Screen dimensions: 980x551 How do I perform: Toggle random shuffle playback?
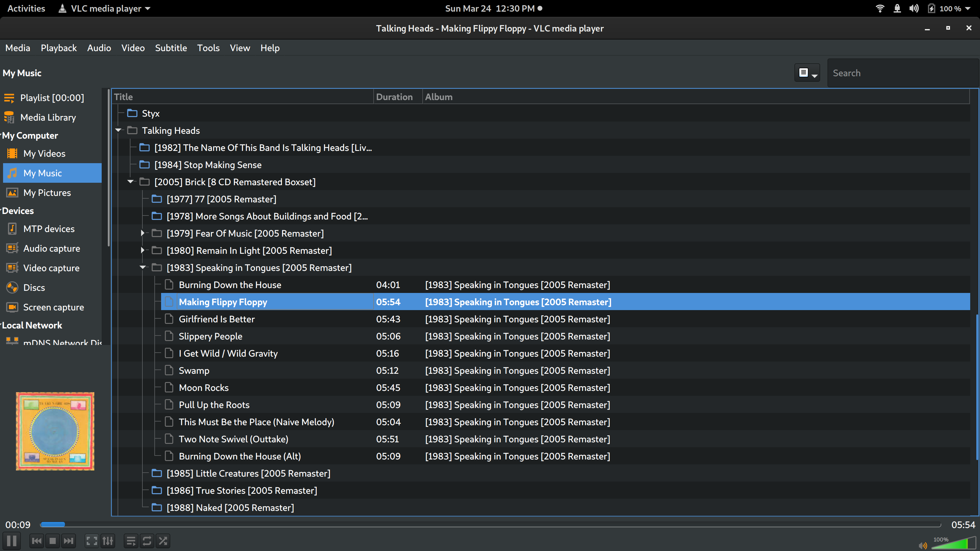(x=163, y=540)
